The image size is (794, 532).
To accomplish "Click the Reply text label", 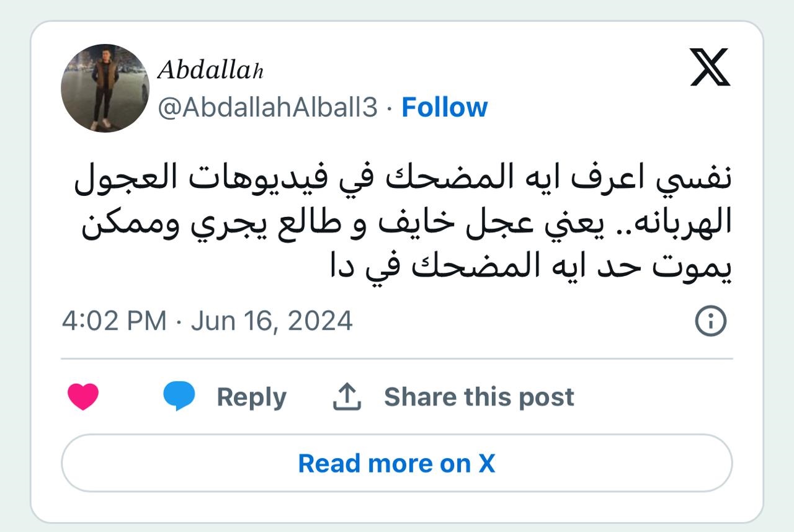I will [x=251, y=397].
